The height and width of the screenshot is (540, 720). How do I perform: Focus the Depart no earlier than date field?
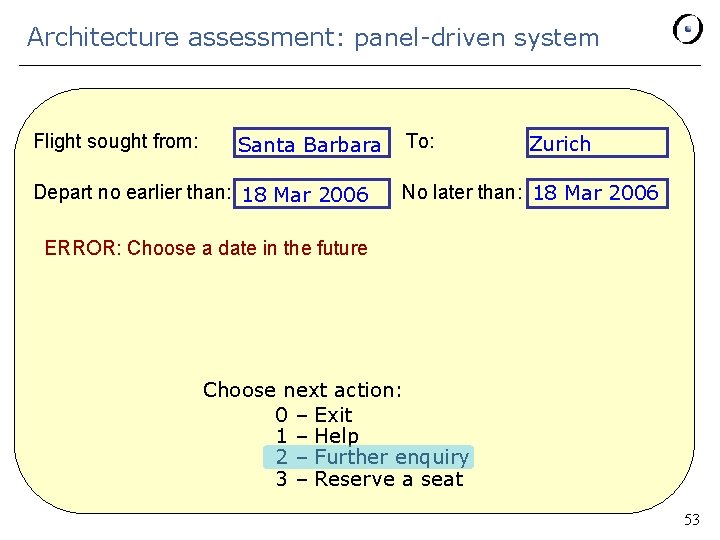[312, 194]
